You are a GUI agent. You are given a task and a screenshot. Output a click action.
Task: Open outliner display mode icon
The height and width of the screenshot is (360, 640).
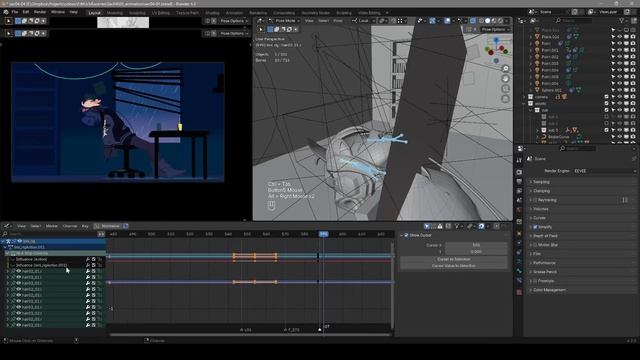tap(533, 20)
